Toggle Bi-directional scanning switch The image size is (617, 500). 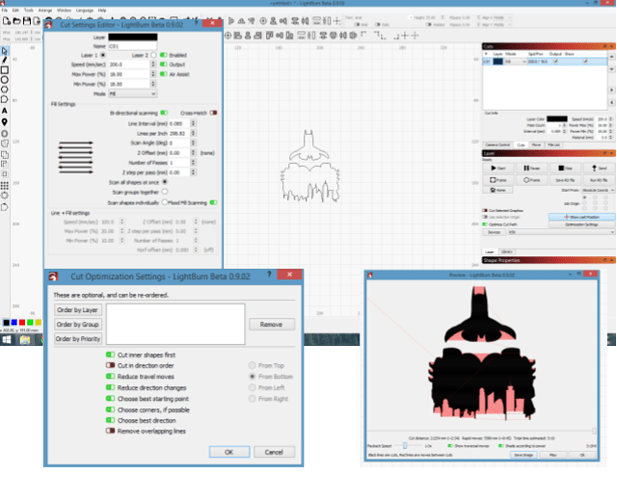click(x=164, y=113)
